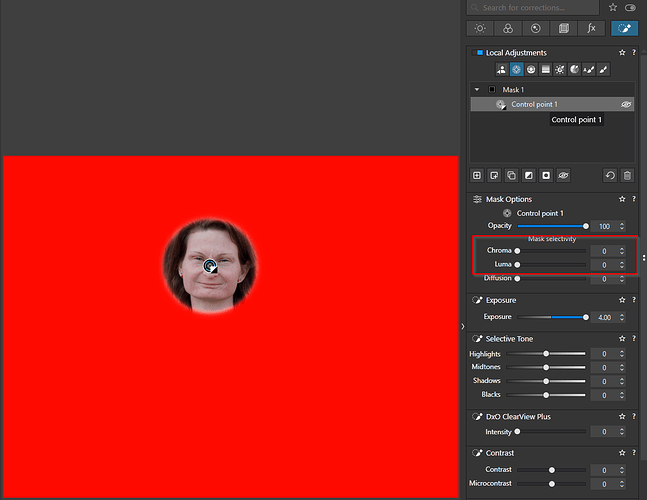Click the reset arrow icon beside trash
The image size is (647, 500).
pos(610,175)
